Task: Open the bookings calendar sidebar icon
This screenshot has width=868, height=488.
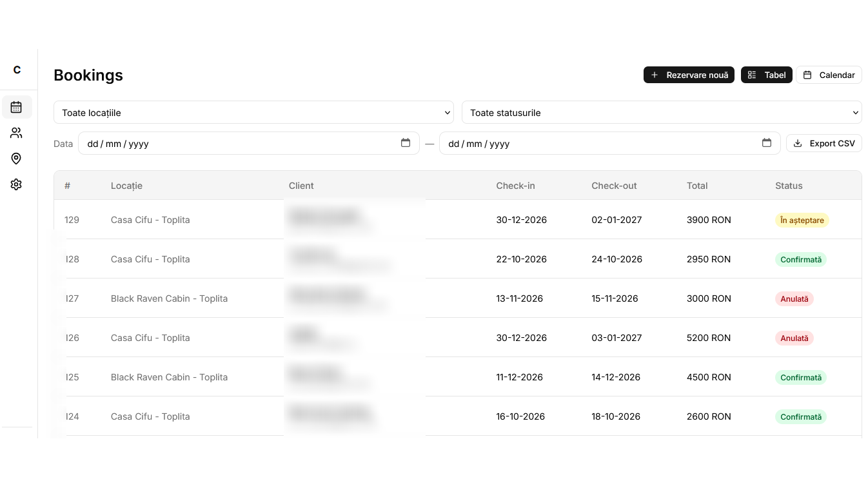Action: click(x=17, y=107)
